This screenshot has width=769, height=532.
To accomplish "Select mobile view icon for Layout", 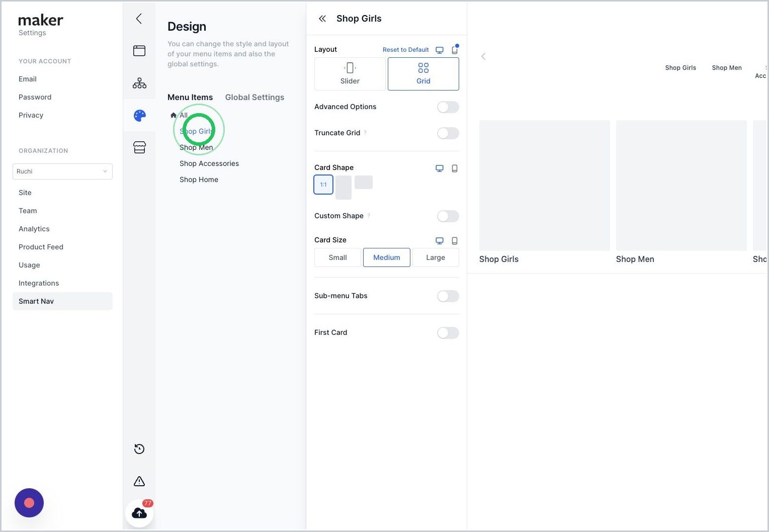I will [455, 50].
